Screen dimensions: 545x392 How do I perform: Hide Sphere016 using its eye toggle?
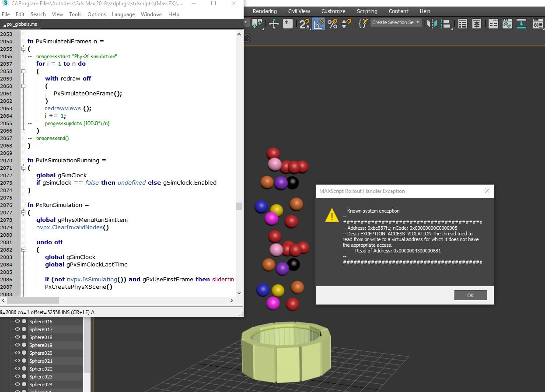17,322
